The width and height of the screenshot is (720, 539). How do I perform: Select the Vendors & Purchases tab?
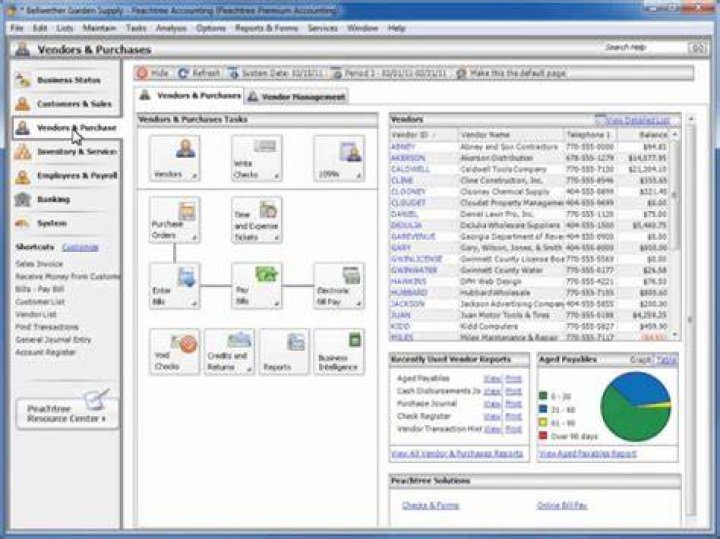(190, 95)
